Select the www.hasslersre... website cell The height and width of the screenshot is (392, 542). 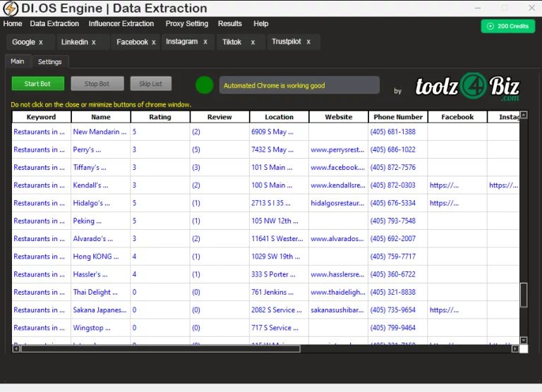coord(339,274)
